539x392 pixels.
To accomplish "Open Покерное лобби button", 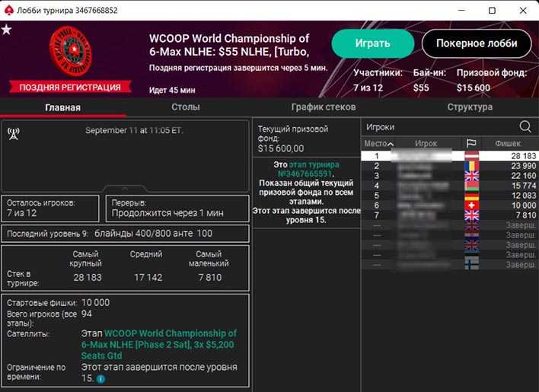I will click(x=477, y=43).
